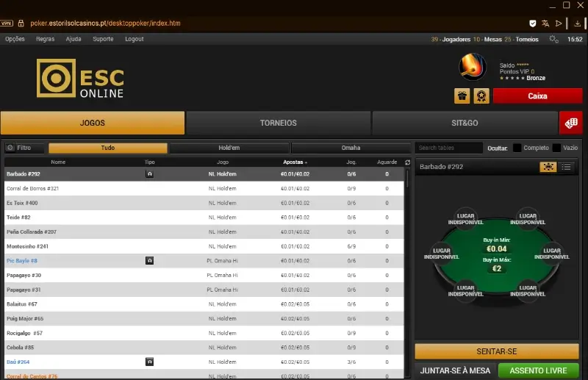Screen dimensions: 588x380
Task: Select the Tudo game filter
Action: click(x=107, y=148)
